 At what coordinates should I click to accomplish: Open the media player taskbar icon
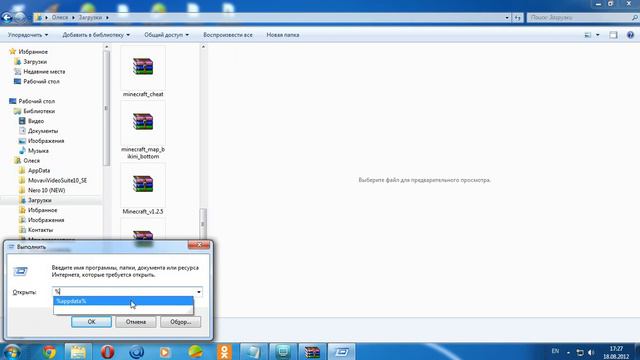click(x=165, y=352)
